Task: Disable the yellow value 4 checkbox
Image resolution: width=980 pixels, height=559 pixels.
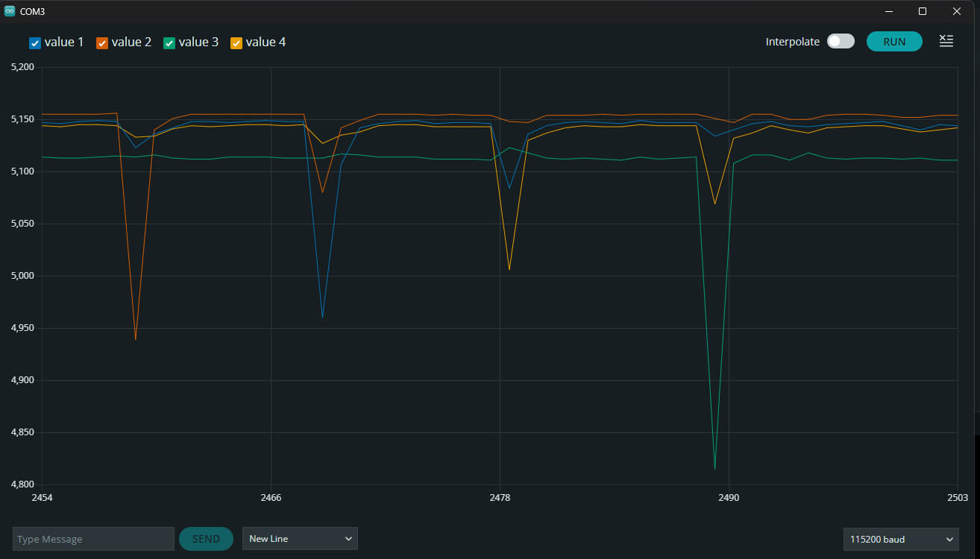Action: (236, 43)
